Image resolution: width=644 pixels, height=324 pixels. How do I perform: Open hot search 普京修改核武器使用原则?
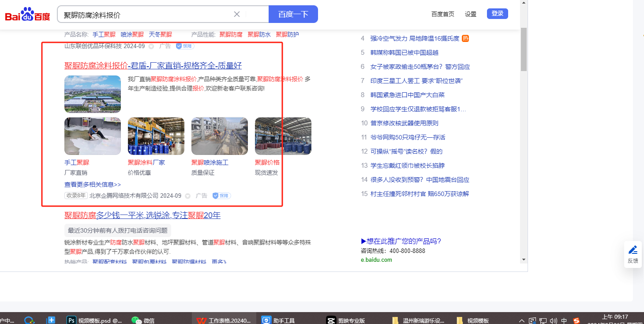[404, 123]
